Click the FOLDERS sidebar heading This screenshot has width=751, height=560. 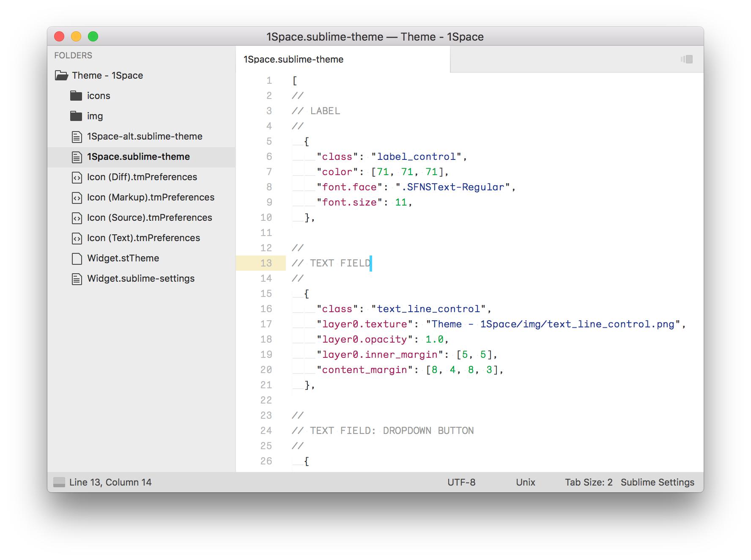(73, 55)
